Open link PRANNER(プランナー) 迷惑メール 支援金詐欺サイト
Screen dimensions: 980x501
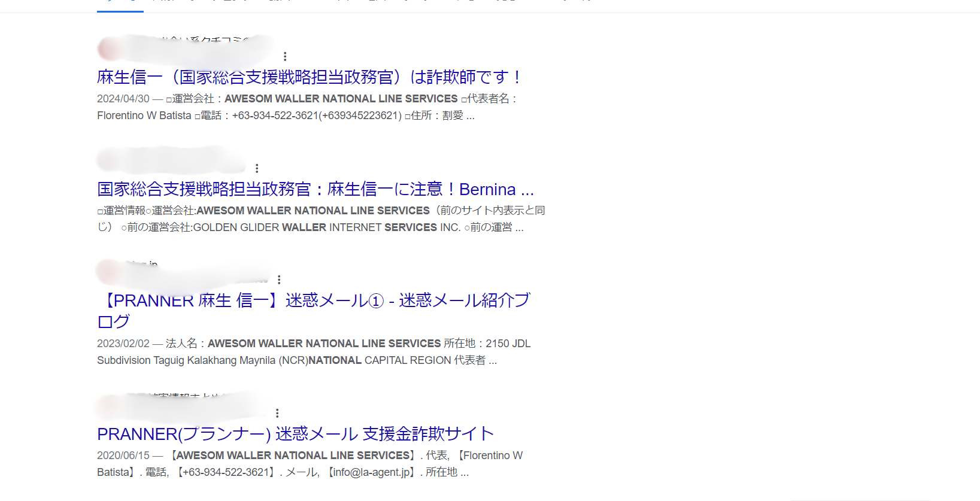(296, 433)
